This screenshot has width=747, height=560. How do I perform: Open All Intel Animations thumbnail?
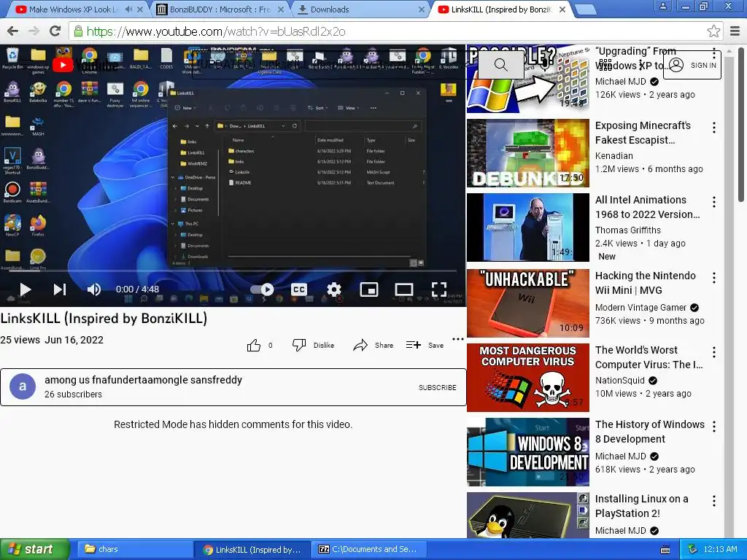point(528,227)
